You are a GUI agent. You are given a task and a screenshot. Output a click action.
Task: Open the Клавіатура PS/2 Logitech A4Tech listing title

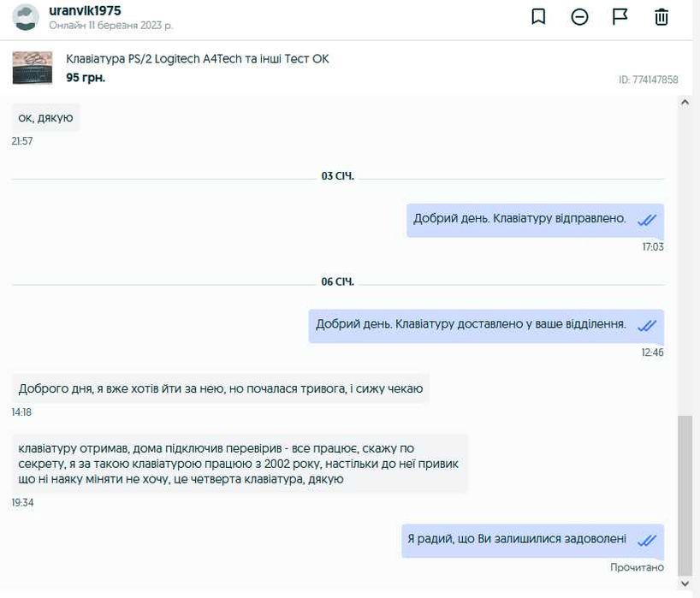click(197, 59)
